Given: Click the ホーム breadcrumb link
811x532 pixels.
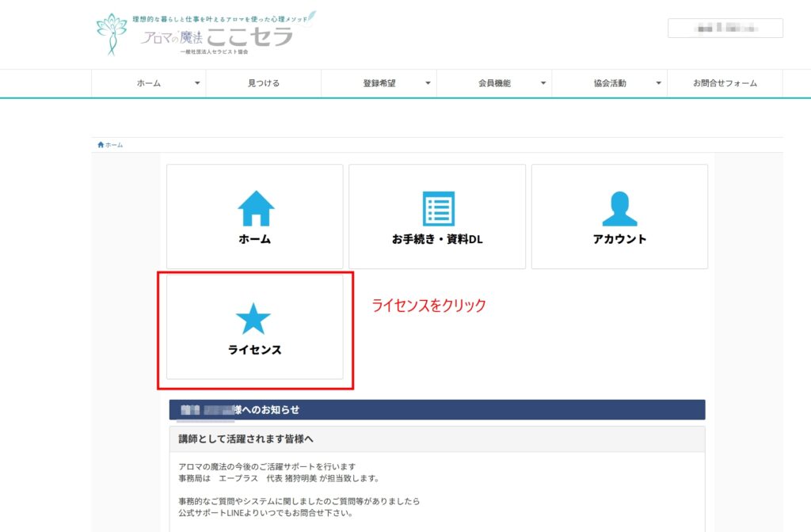Looking at the screenshot, I should (114, 145).
